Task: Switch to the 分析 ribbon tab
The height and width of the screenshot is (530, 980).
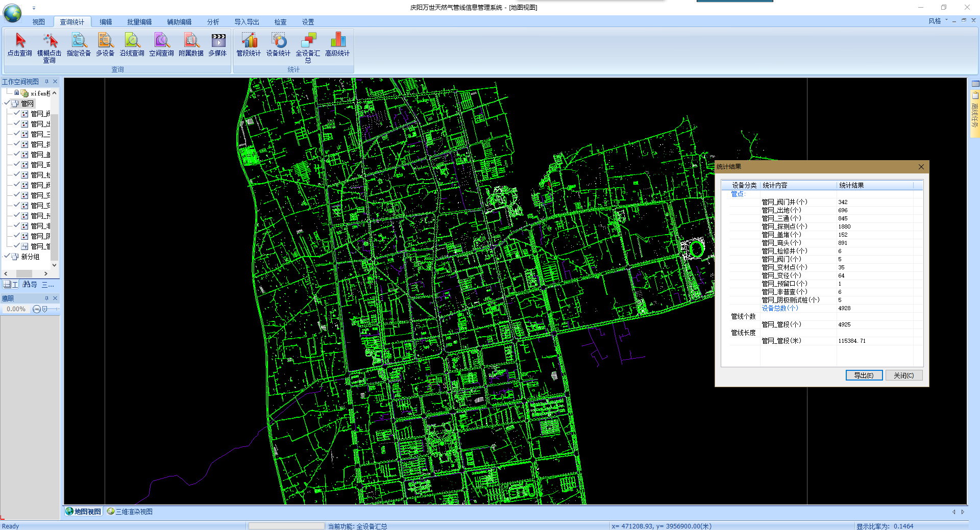Action: (213, 22)
